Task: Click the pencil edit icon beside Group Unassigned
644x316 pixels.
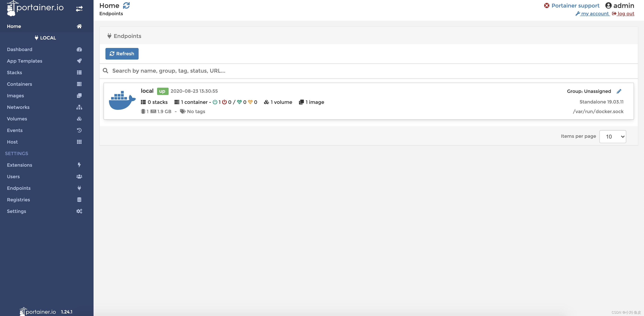Action: [x=619, y=91]
